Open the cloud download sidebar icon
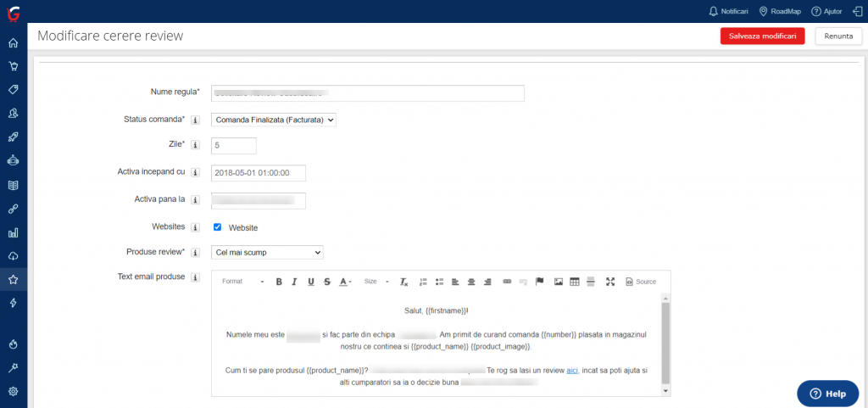The height and width of the screenshot is (408, 868). (x=14, y=256)
